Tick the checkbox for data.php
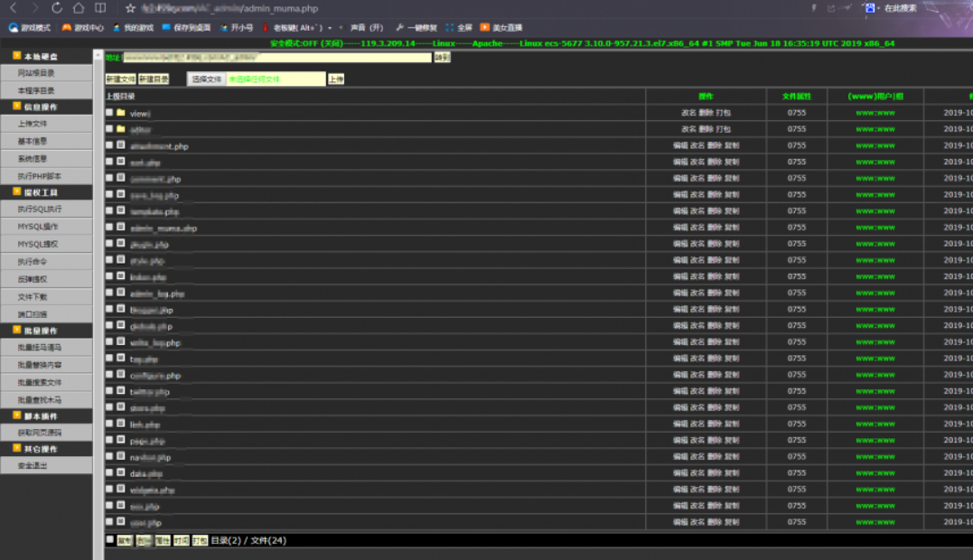The height and width of the screenshot is (560, 973). click(x=109, y=472)
